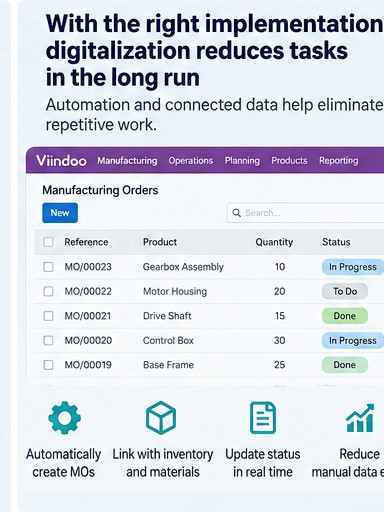Viewport: 384px width, 512px height.
Task: Open the Operations menu
Action: point(191,161)
